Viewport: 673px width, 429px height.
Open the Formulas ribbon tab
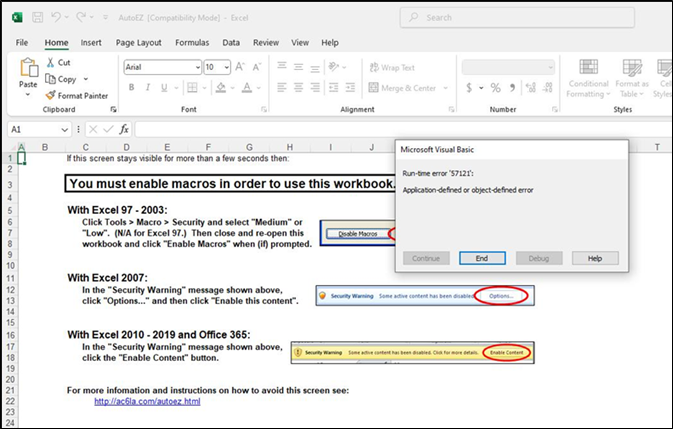(192, 43)
